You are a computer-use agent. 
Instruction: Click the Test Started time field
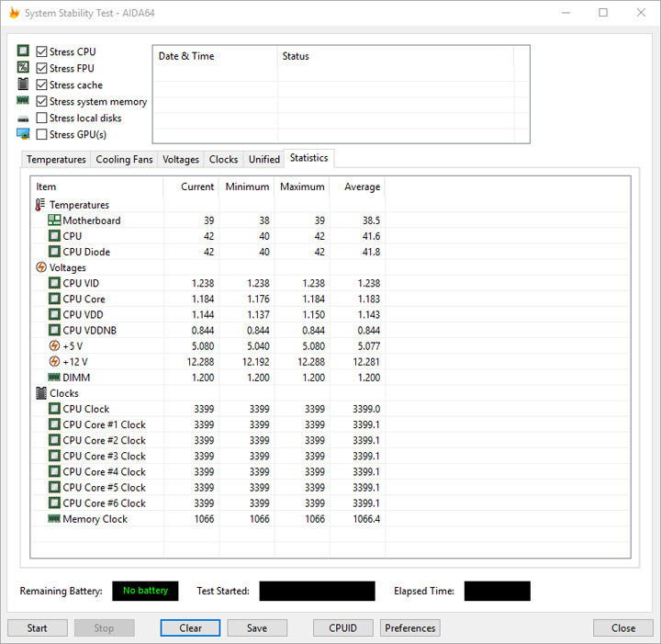317,591
